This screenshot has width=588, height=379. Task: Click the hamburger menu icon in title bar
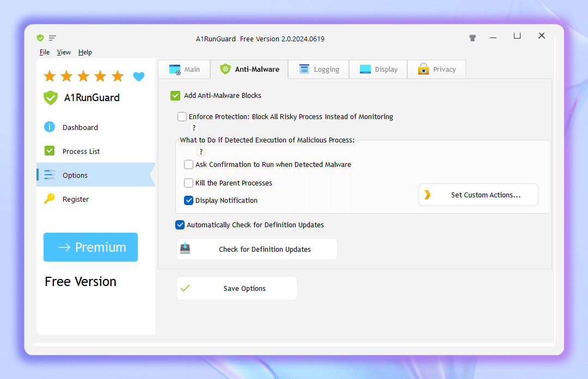pos(52,38)
